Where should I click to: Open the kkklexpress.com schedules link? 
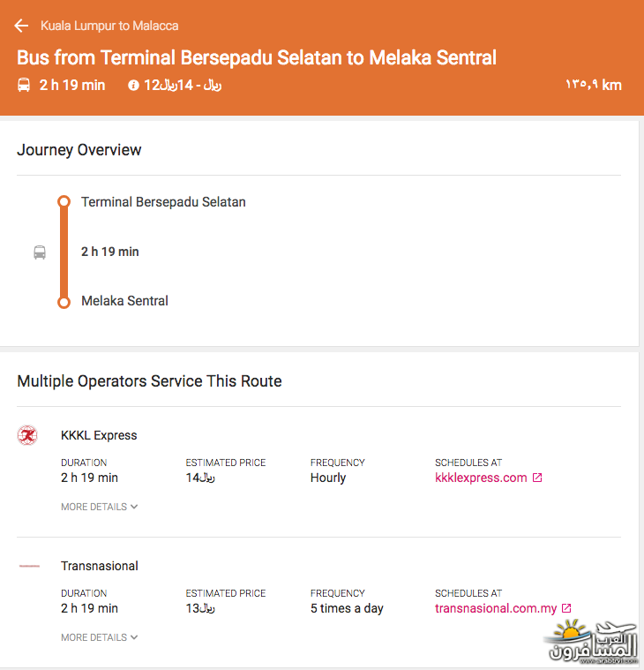coord(481,478)
